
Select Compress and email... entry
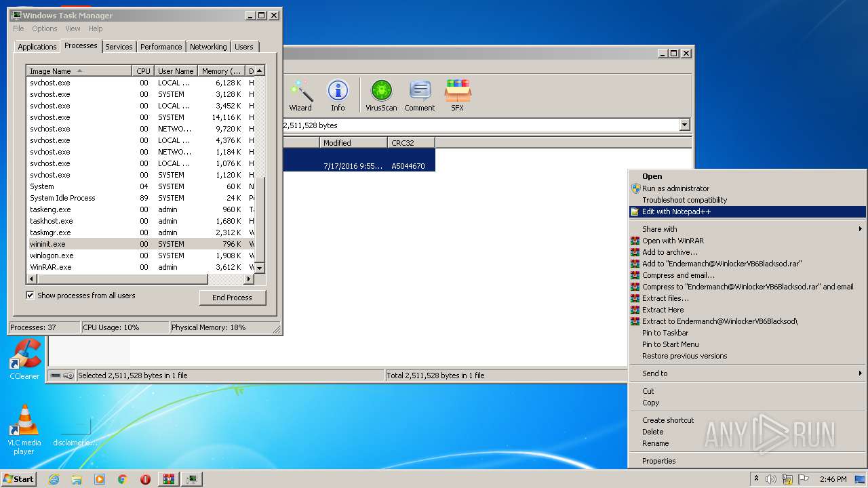[747, 275]
